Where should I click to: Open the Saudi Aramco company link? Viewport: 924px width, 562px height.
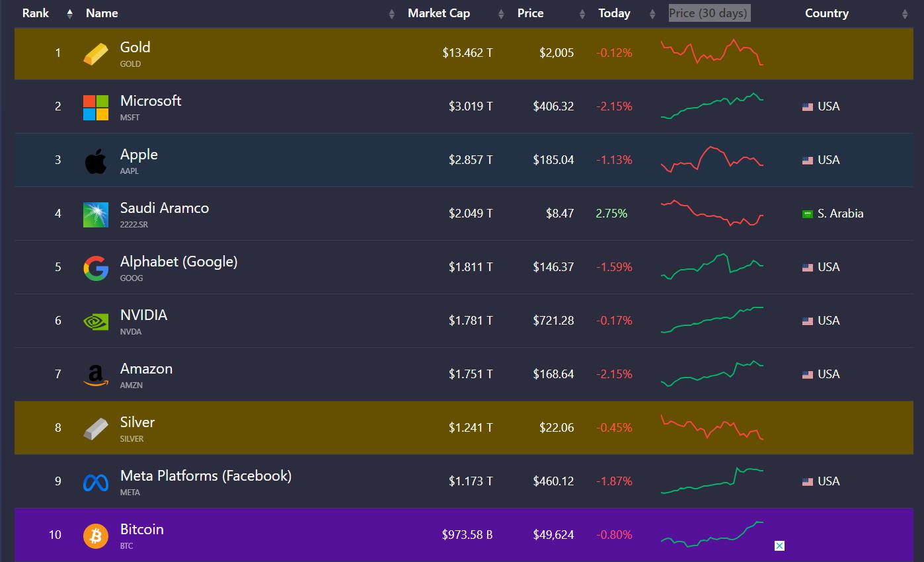point(165,208)
